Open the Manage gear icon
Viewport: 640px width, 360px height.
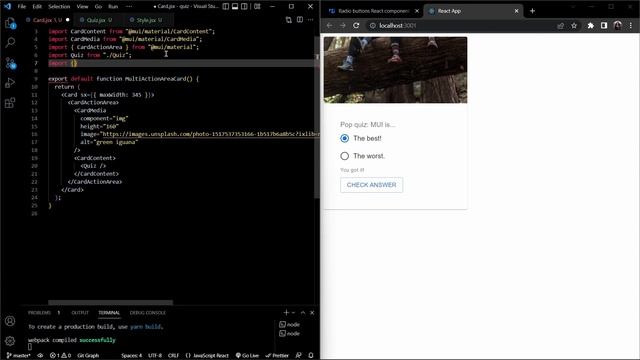(x=10, y=340)
